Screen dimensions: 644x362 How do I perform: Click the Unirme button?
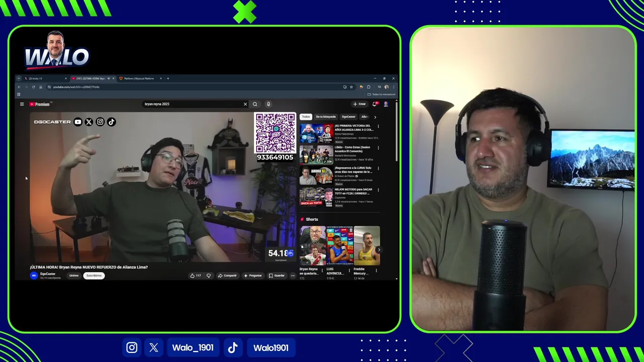[x=74, y=276]
